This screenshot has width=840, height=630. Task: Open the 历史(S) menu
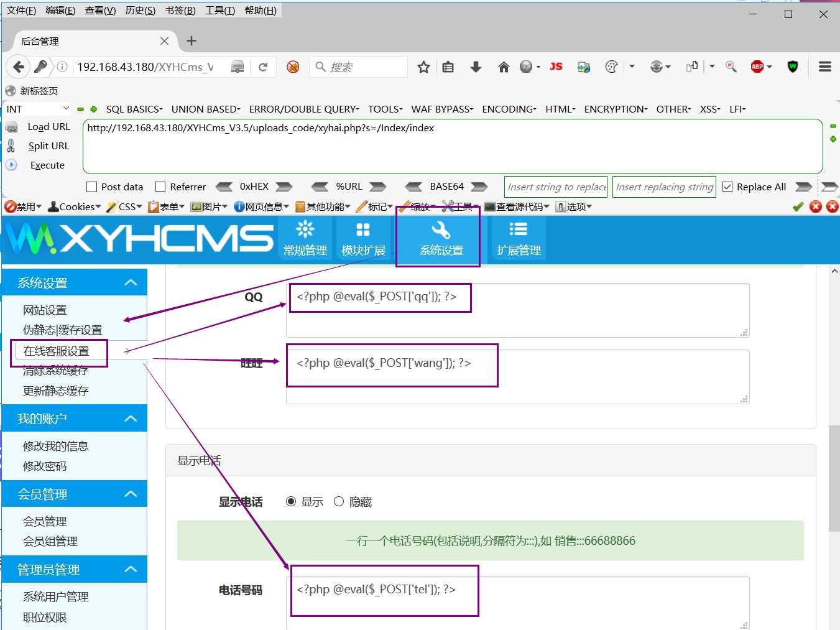click(141, 11)
